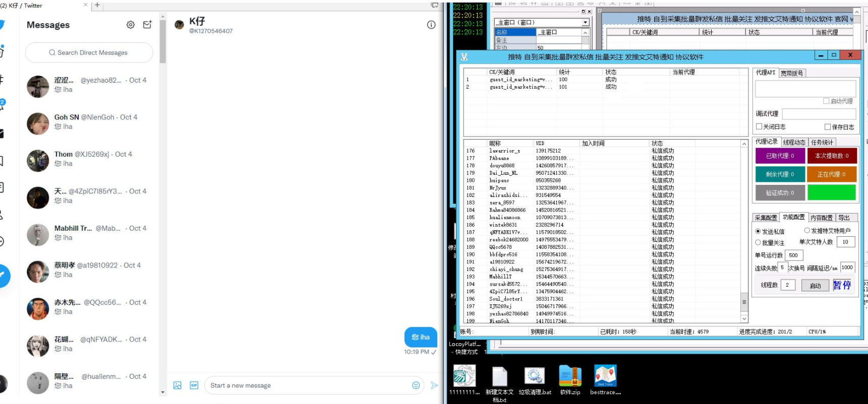The image size is (868, 404).
Task: Click down arrow of user list scrollbar
Action: [x=744, y=318]
